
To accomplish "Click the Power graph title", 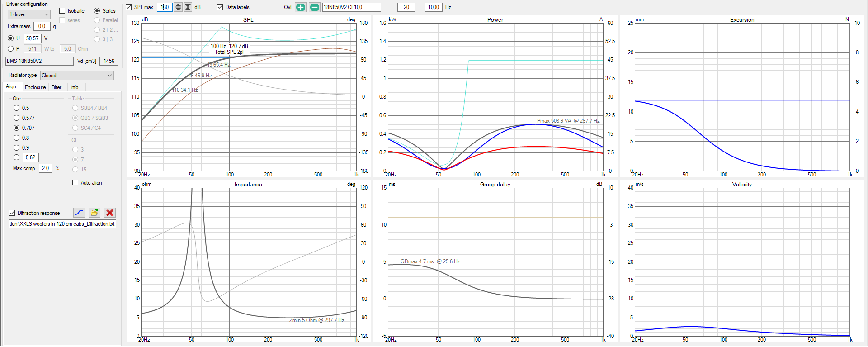I will click(495, 20).
